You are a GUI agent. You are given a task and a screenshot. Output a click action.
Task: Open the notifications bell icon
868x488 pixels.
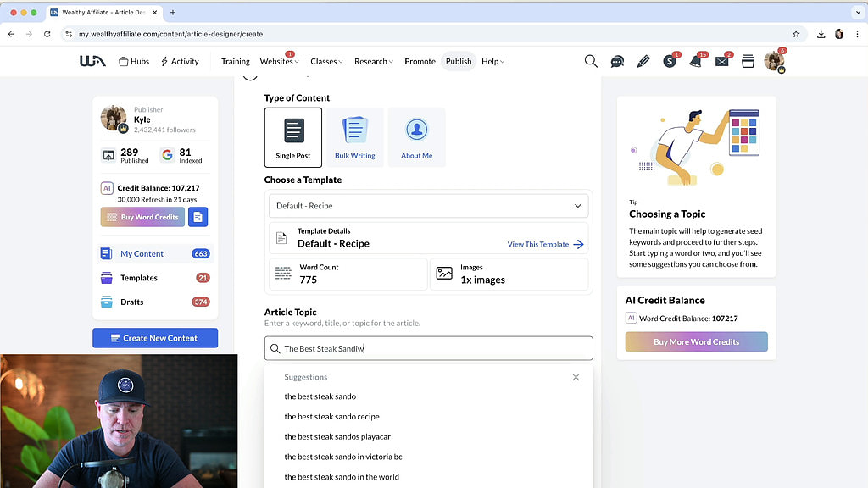pos(695,61)
